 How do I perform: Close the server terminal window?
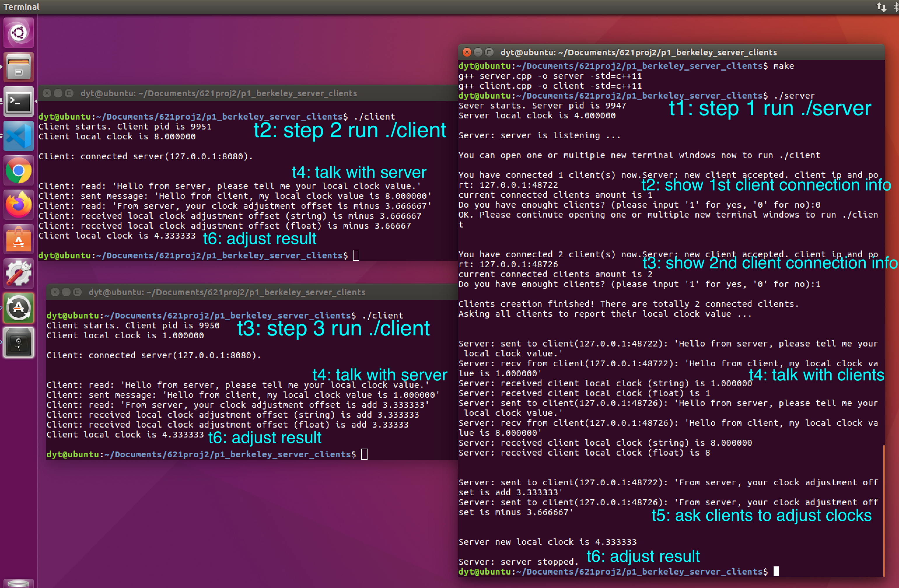[467, 52]
